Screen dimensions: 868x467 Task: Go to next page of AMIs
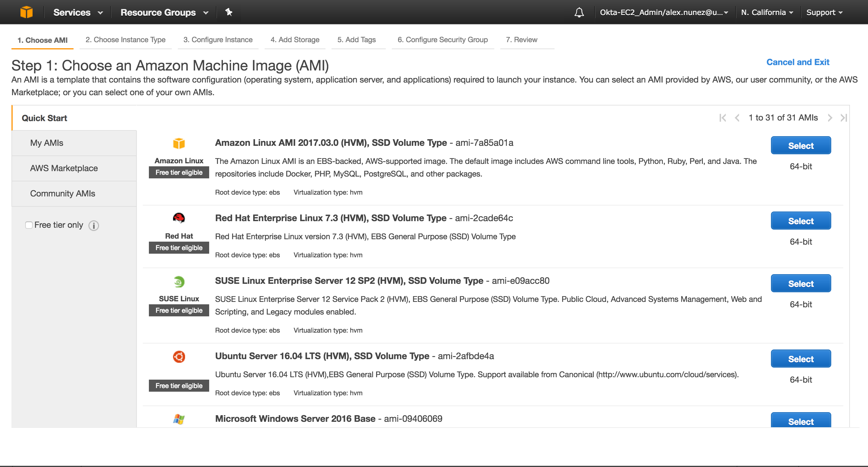[x=830, y=118]
